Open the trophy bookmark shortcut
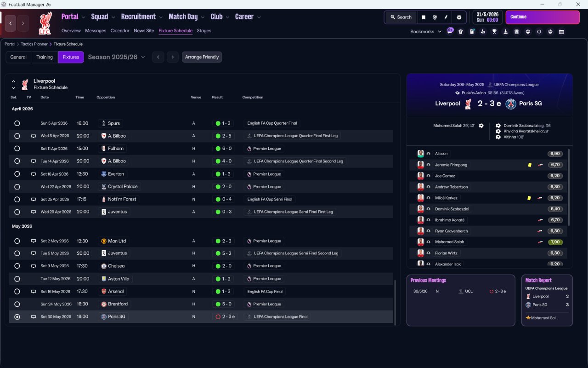 click(494, 32)
